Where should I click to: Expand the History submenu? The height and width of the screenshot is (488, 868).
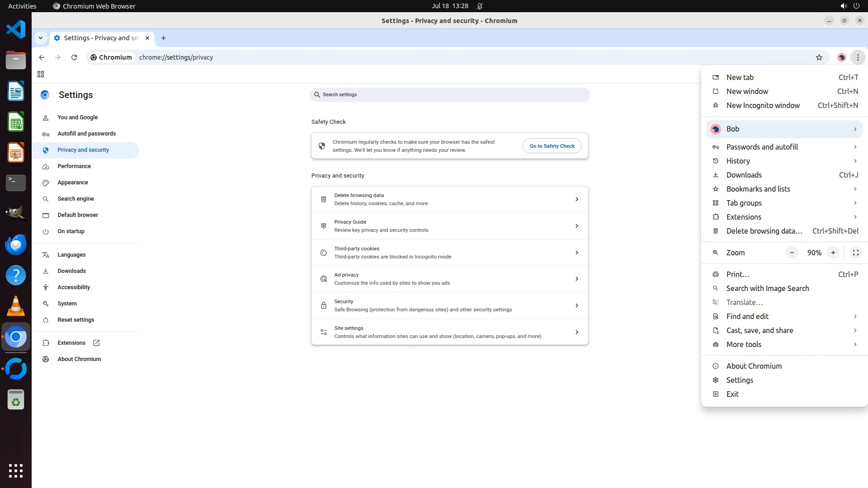(784, 161)
